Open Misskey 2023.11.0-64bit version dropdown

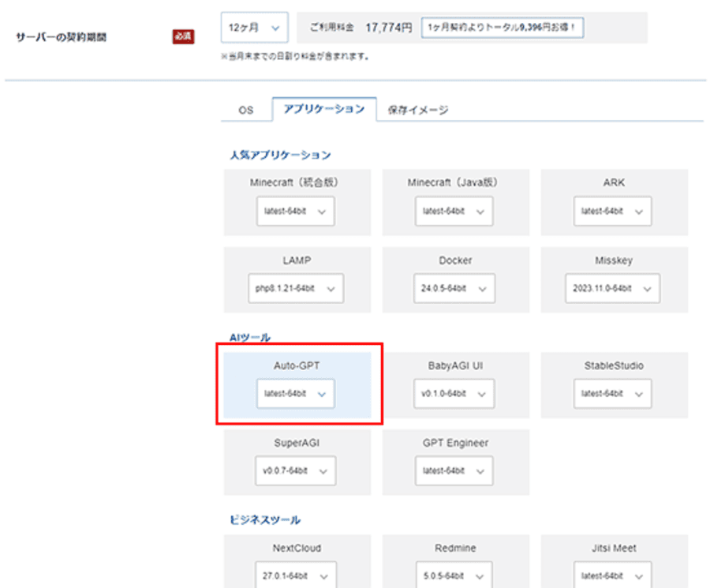tap(613, 288)
